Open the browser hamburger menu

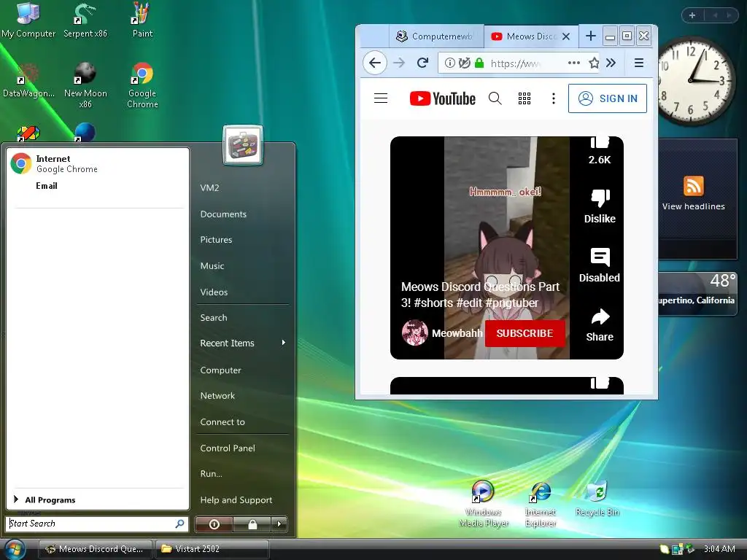tap(639, 63)
